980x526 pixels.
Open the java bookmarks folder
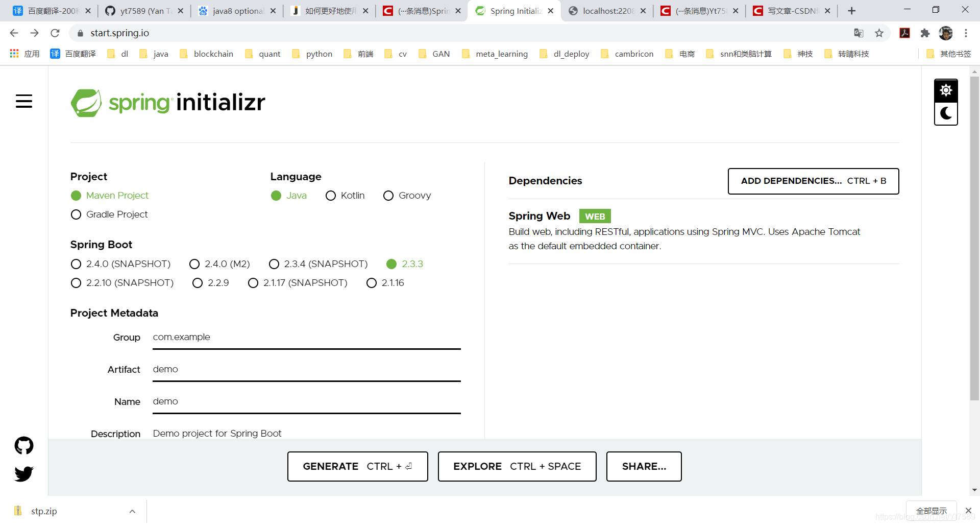[154, 54]
